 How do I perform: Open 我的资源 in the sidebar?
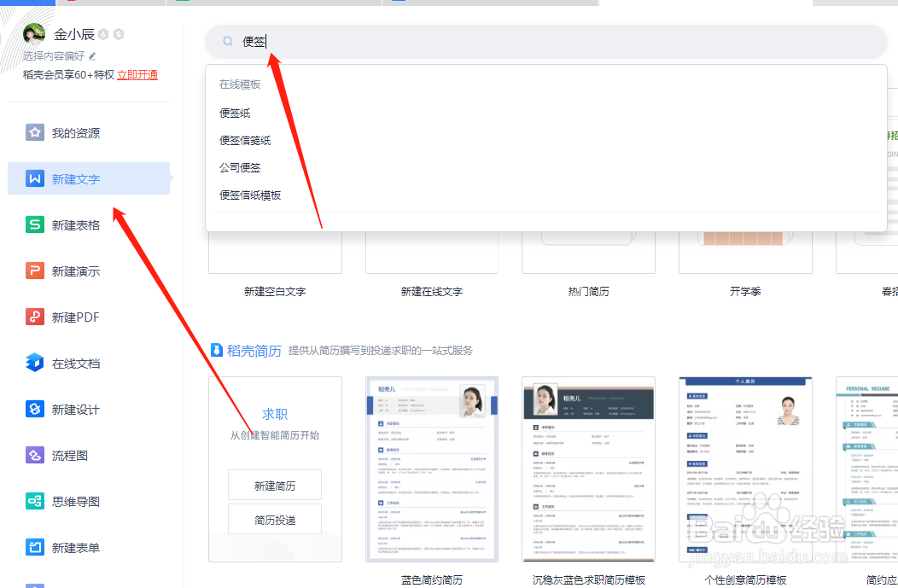click(89, 133)
